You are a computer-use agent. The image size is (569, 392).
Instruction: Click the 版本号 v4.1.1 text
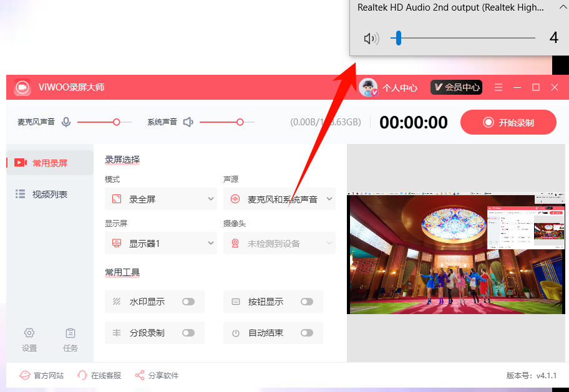point(532,376)
